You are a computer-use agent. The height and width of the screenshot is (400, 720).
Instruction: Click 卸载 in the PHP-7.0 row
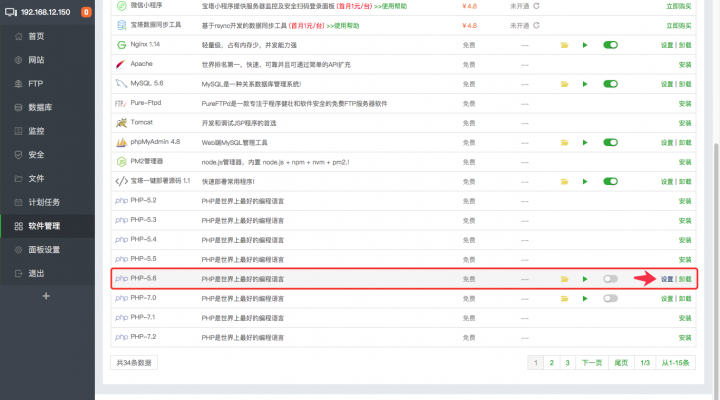(685, 298)
